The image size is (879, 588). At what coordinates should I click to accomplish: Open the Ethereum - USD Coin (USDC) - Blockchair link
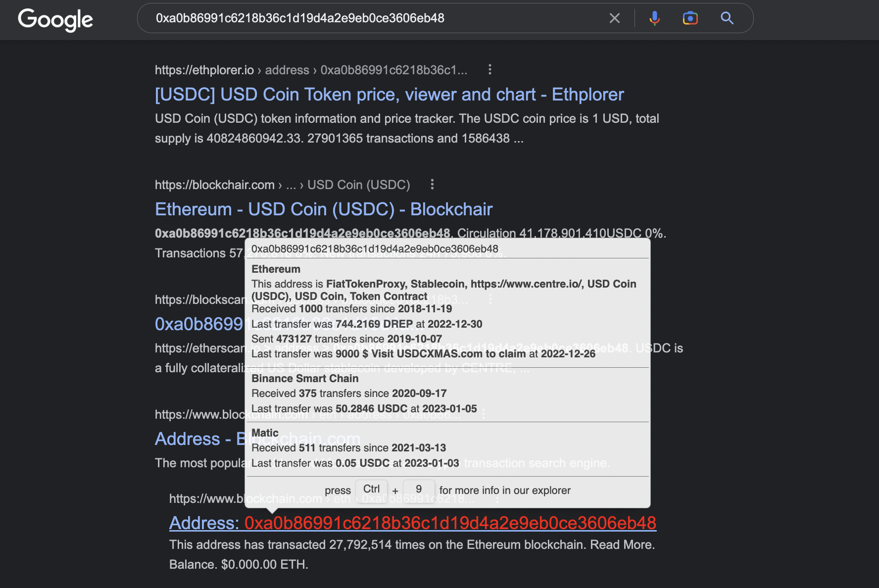tap(323, 209)
